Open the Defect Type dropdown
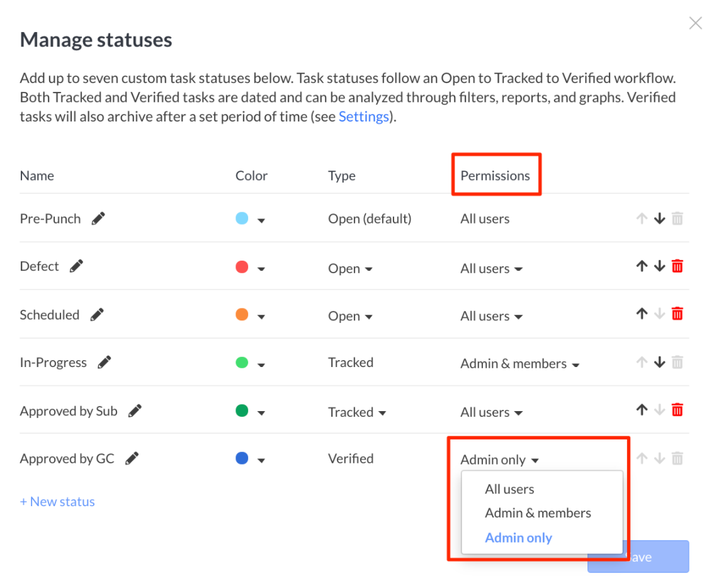 350,269
